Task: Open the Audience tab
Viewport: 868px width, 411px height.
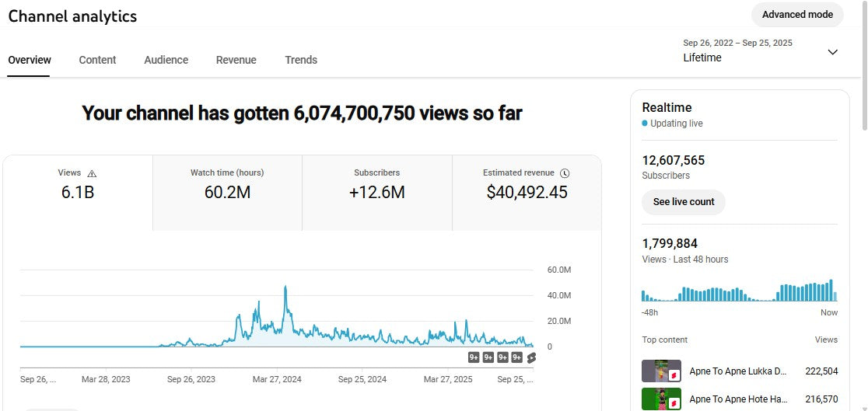Action: click(x=166, y=60)
